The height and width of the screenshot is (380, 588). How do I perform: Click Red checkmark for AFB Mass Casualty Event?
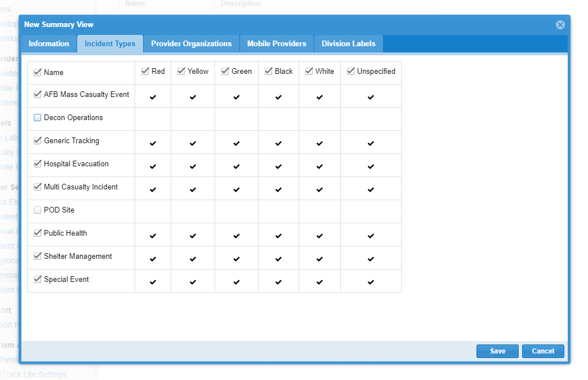click(x=153, y=97)
